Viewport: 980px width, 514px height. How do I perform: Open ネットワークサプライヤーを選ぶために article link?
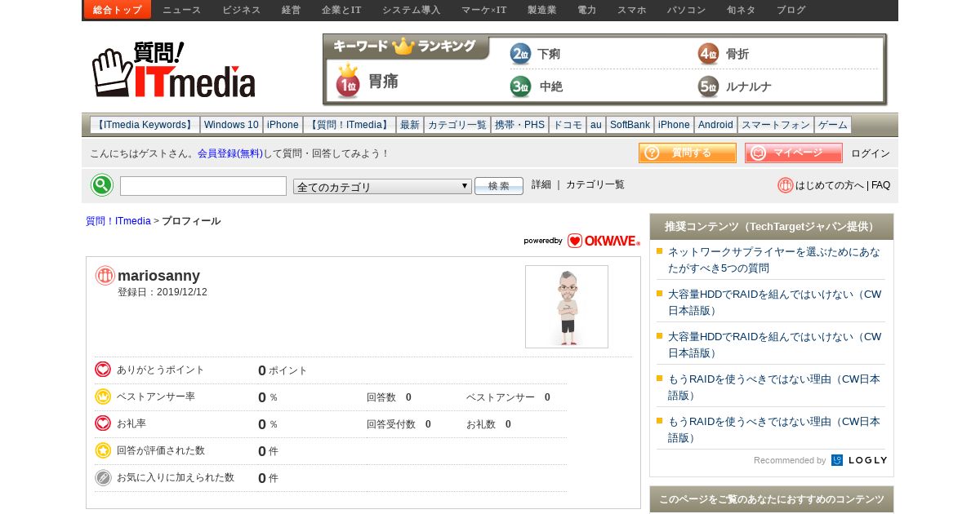(x=774, y=259)
